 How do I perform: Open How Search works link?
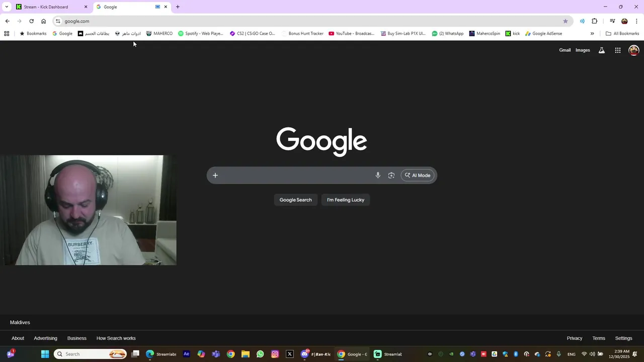tap(116, 338)
